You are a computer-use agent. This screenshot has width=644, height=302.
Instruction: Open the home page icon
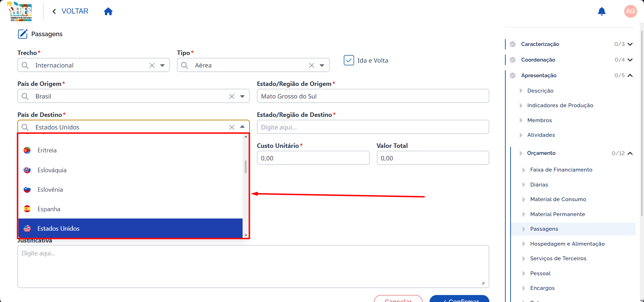click(x=108, y=11)
